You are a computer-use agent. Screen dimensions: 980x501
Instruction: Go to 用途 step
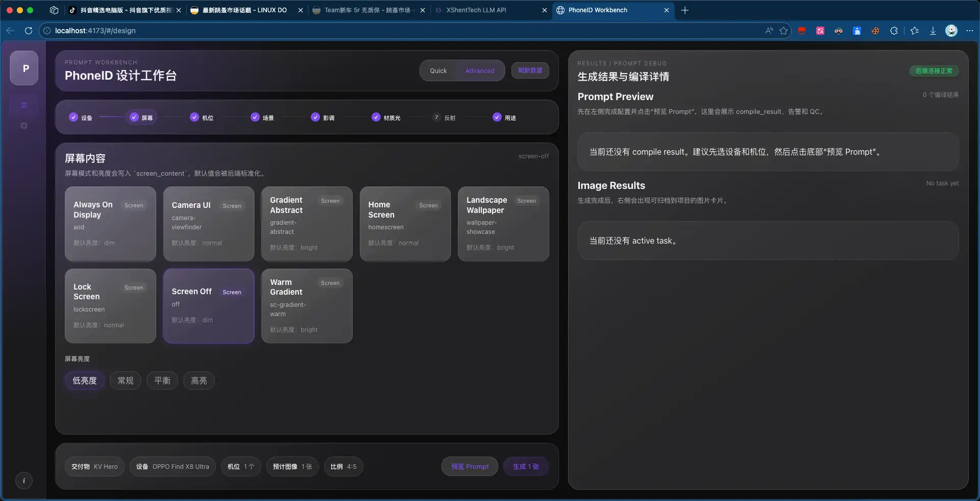click(505, 117)
